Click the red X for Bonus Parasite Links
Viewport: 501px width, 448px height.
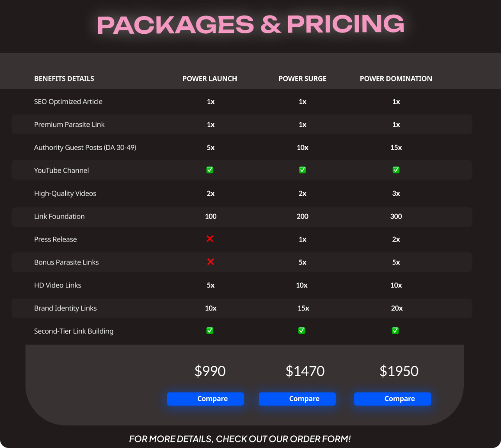[211, 262]
